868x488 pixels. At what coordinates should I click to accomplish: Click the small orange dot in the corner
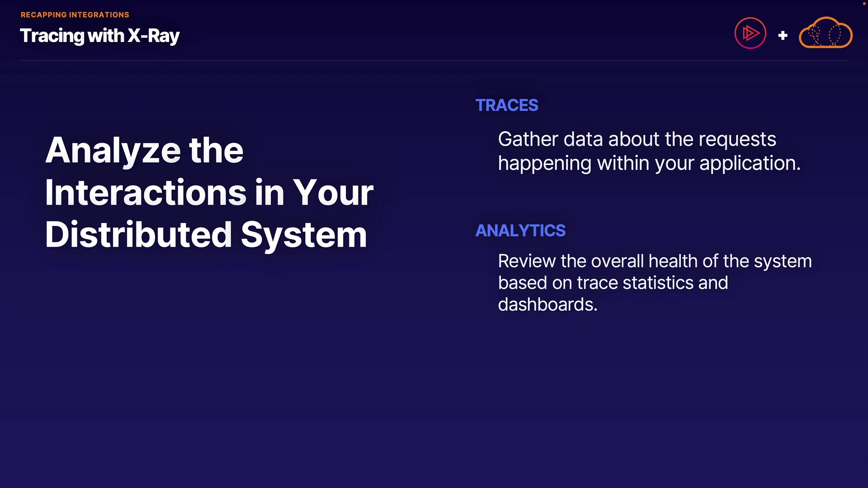coord(864,3)
